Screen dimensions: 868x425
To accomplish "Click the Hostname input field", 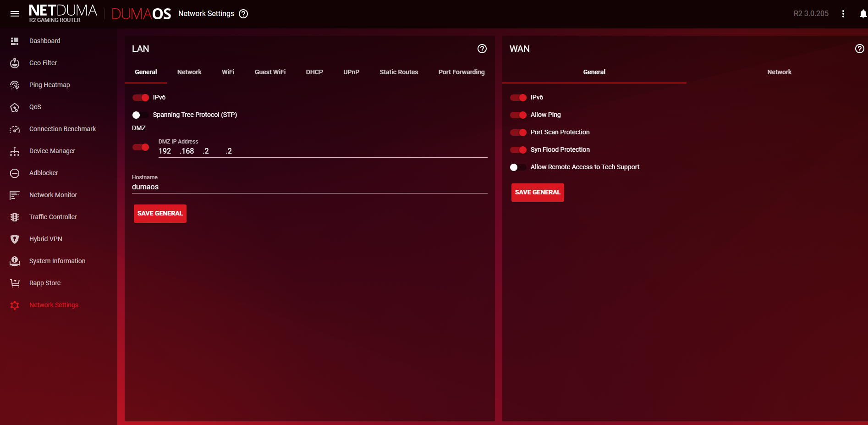I will pos(309,187).
